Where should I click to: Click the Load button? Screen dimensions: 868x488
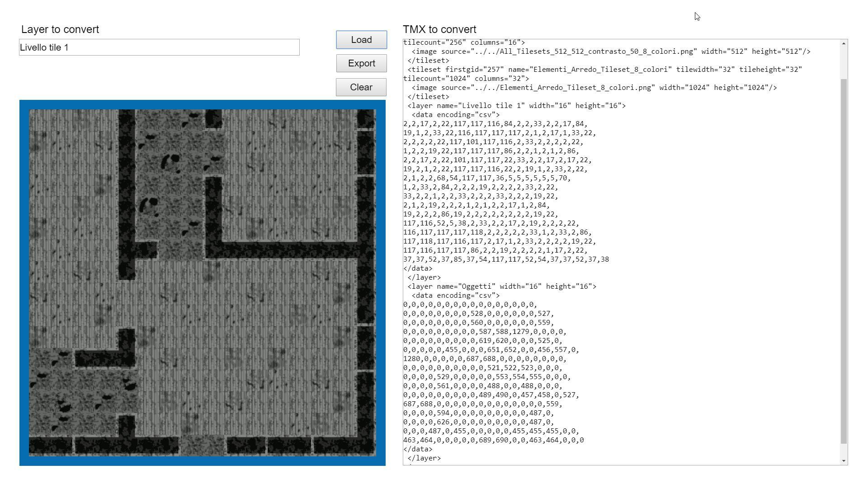[x=361, y=40]
